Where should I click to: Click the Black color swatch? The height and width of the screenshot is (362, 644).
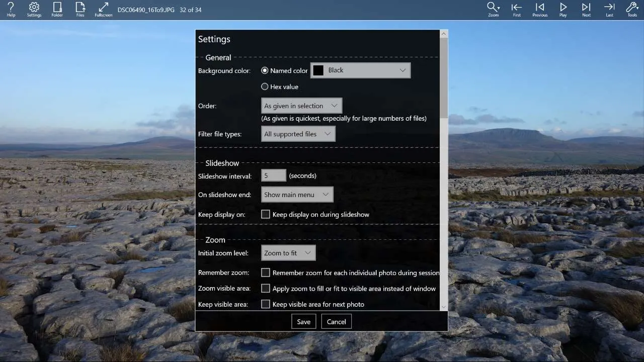[x=318, y=70]
